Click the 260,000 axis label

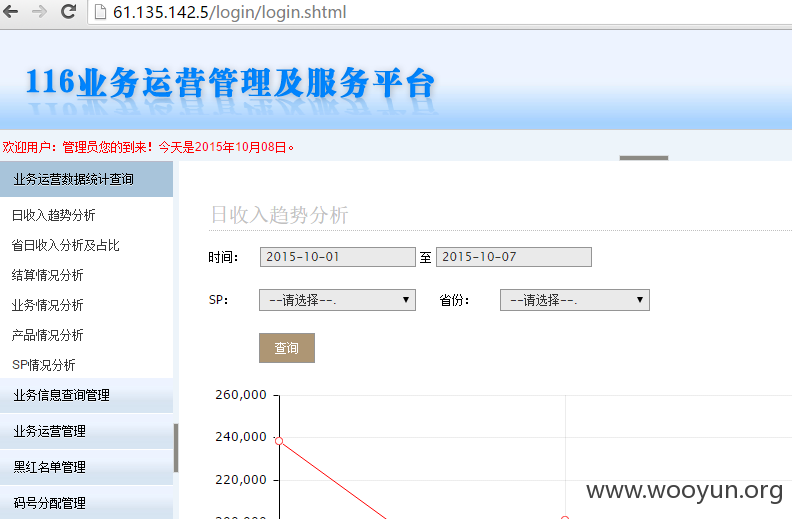click(x=240, y=395)
